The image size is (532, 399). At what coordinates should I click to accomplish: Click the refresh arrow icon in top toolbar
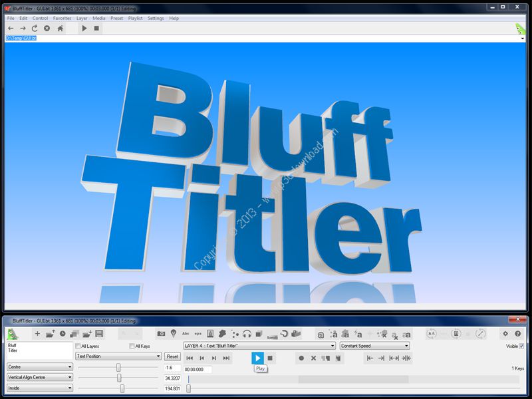pos(35,29)
